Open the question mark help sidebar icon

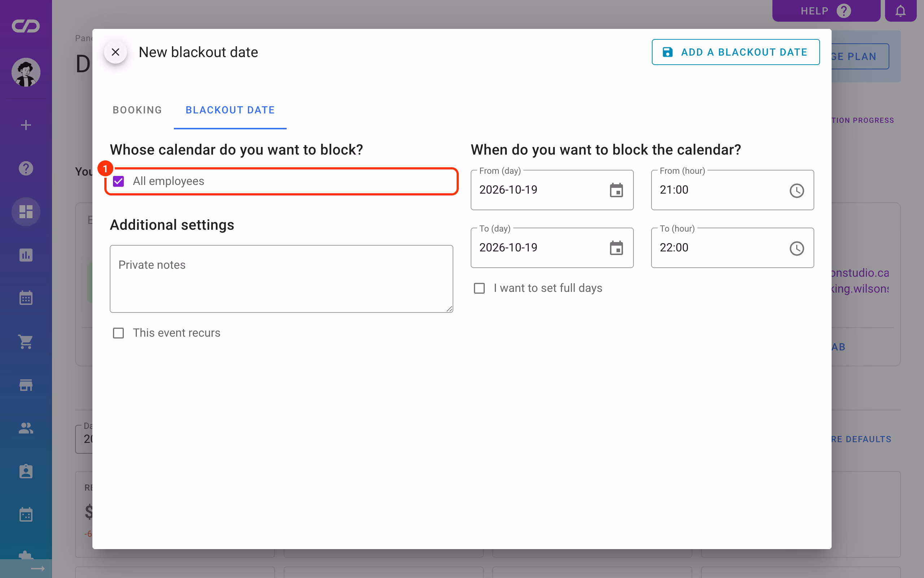click(x=26, y=169)
